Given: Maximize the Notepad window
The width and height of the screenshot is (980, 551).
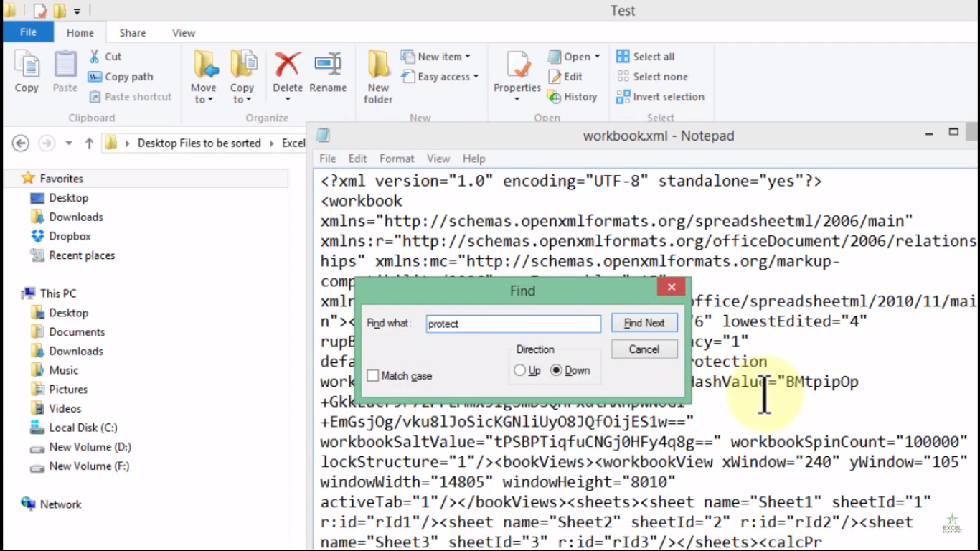Looking at the screenshot, I should [953, 132].
